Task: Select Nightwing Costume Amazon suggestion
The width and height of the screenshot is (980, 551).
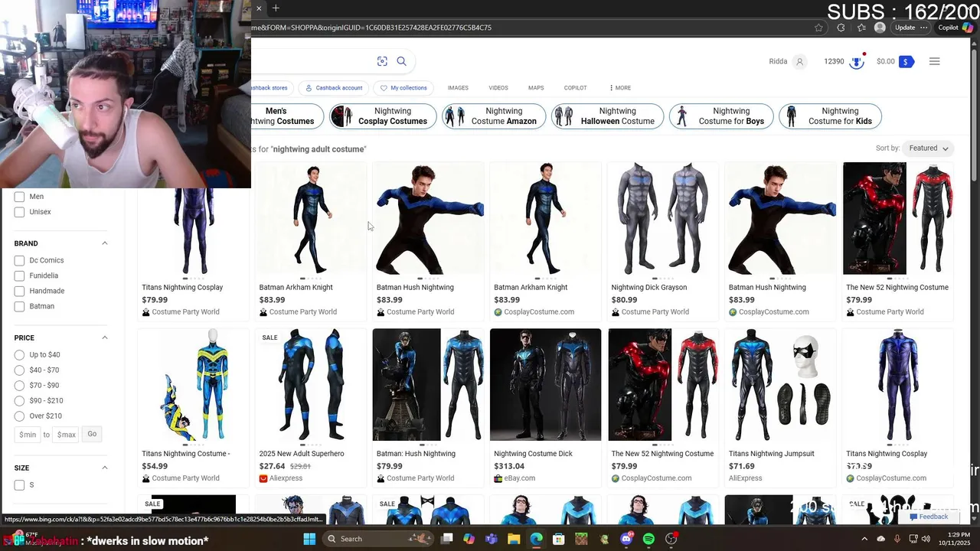Action: pyautogui.click(x=494, y=116)
